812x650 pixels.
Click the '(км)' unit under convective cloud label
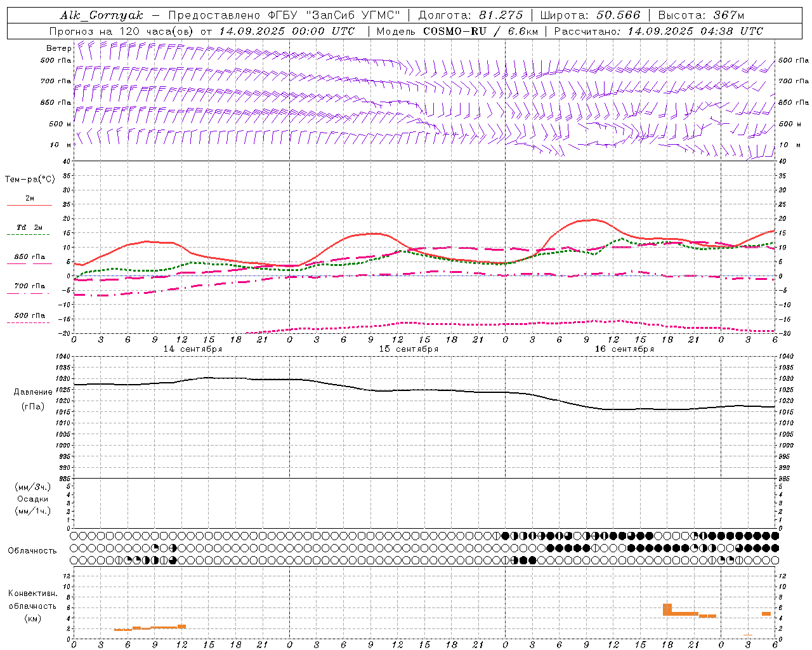click(33, 618)
